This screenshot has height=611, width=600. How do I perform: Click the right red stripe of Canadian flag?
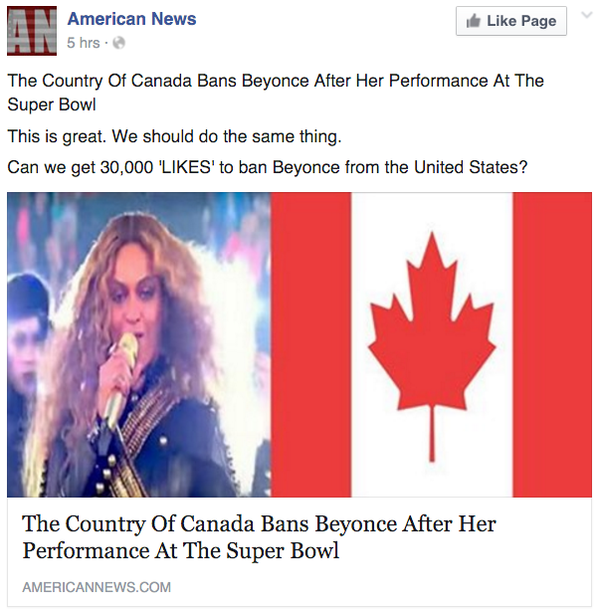552,344
